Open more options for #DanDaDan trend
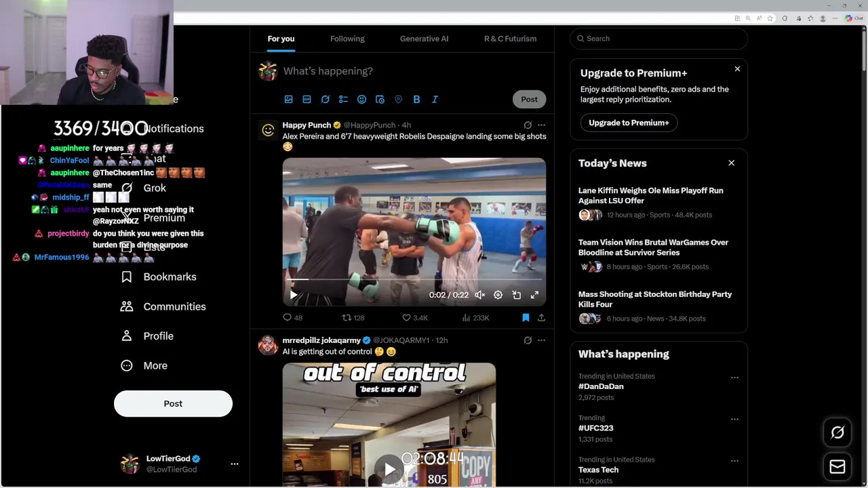The width and height of the screenshot is (868, 488). [x=734, y=378]
